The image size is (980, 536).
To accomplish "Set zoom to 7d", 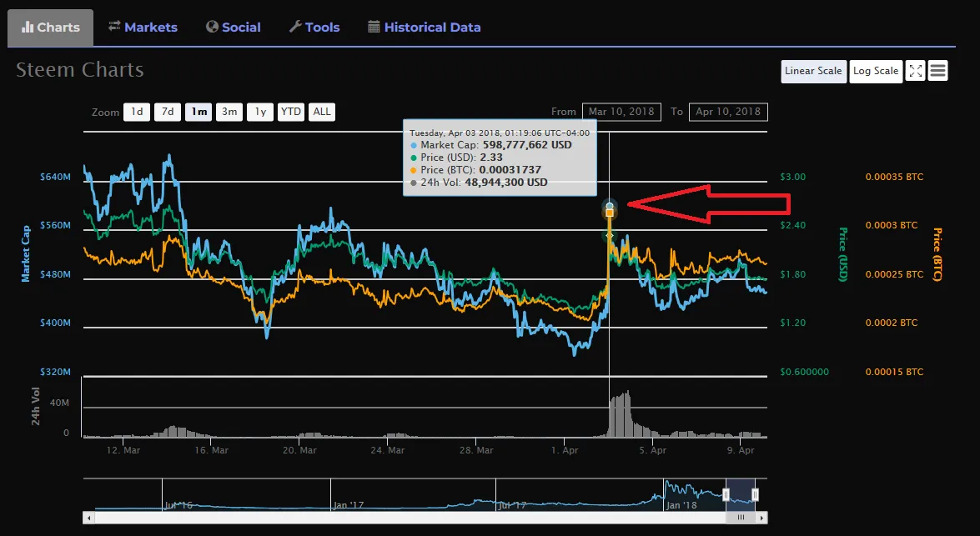I will (168, 112).
